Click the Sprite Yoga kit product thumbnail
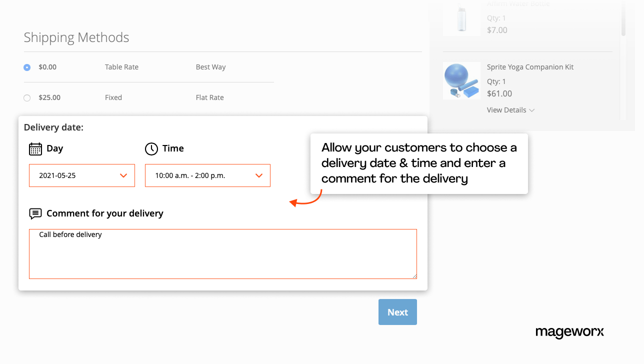Screen dimensions: 644x364 pos(461,80)
